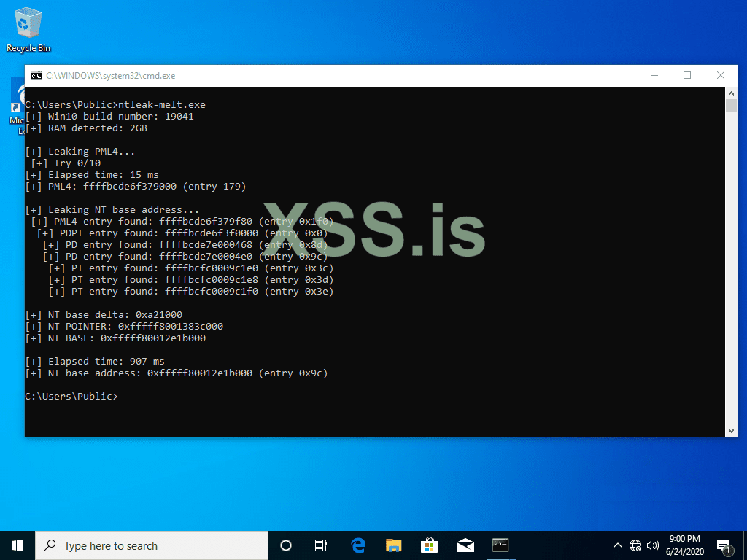747x560 pixels.
Task: Click the 'Try 0/10' line
Action: tap(66, 163)
